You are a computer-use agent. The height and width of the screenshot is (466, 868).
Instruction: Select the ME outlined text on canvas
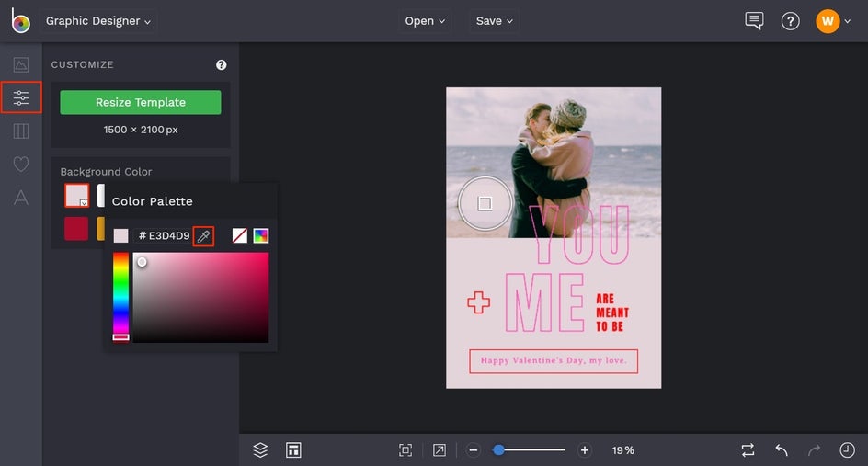coord(545,302)
